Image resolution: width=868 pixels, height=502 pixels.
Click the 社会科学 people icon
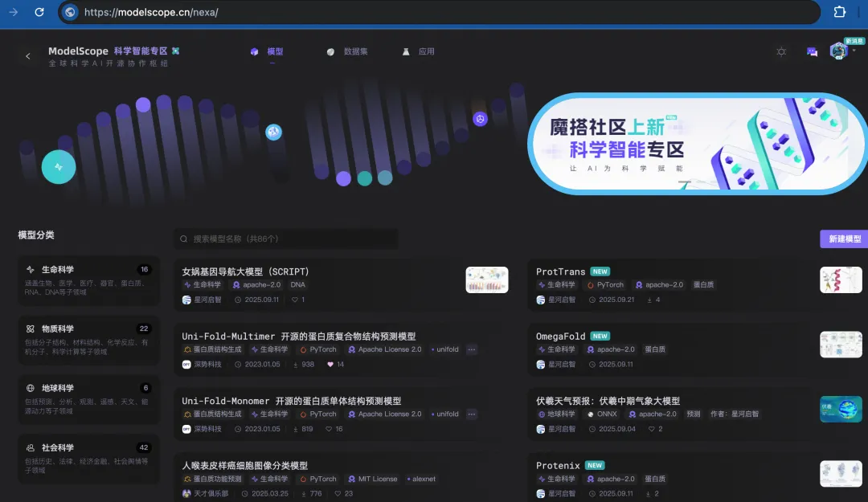(x=31, y=447)
